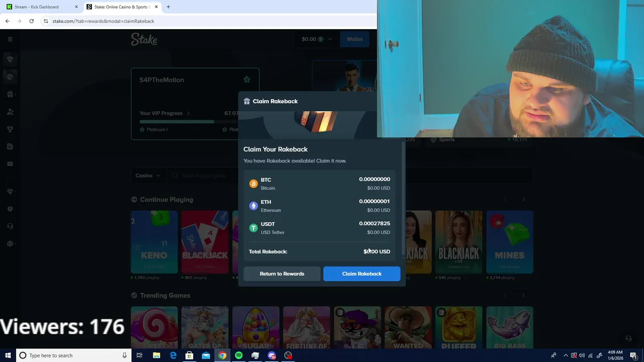Open the Keno game thumbnail
This screenshot has height=362, width=644.
(x=154, y=242)
